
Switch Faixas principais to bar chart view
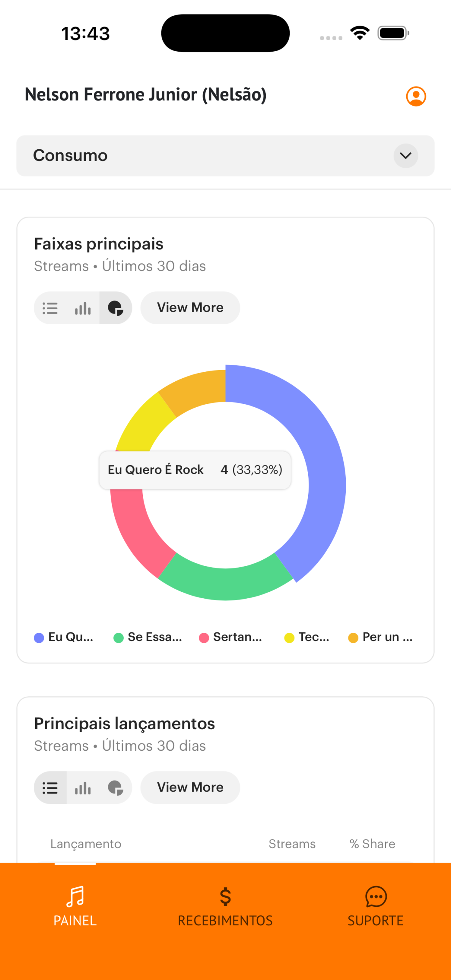coord(83,308)
